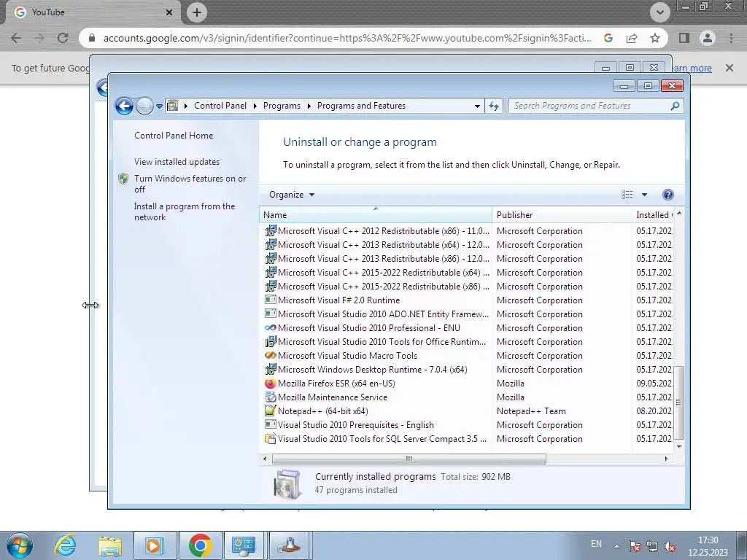Viewport: 747px width, 560px height.
Task: Expand the arrow after Programs breadcrumb
Action: tap(309, 106)
